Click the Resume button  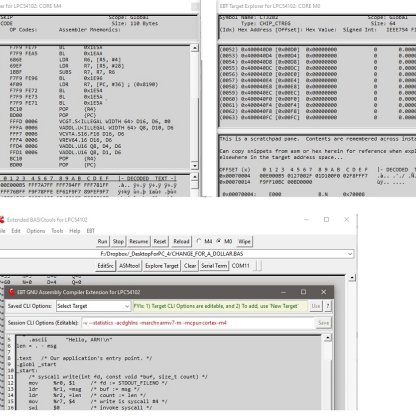tap(138, 241)
